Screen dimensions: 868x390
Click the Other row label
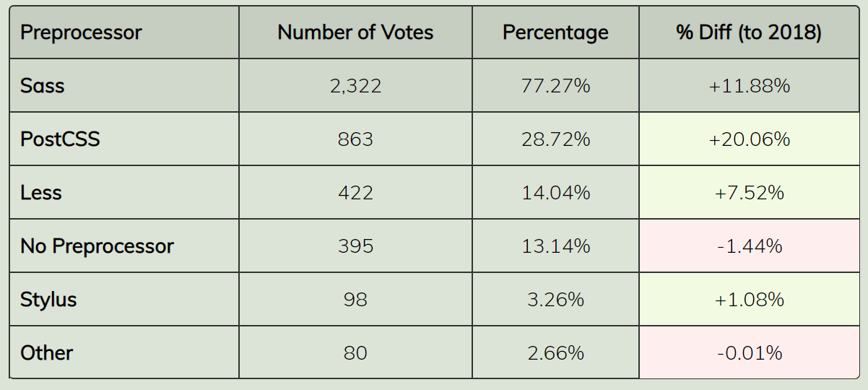point(47,352)
